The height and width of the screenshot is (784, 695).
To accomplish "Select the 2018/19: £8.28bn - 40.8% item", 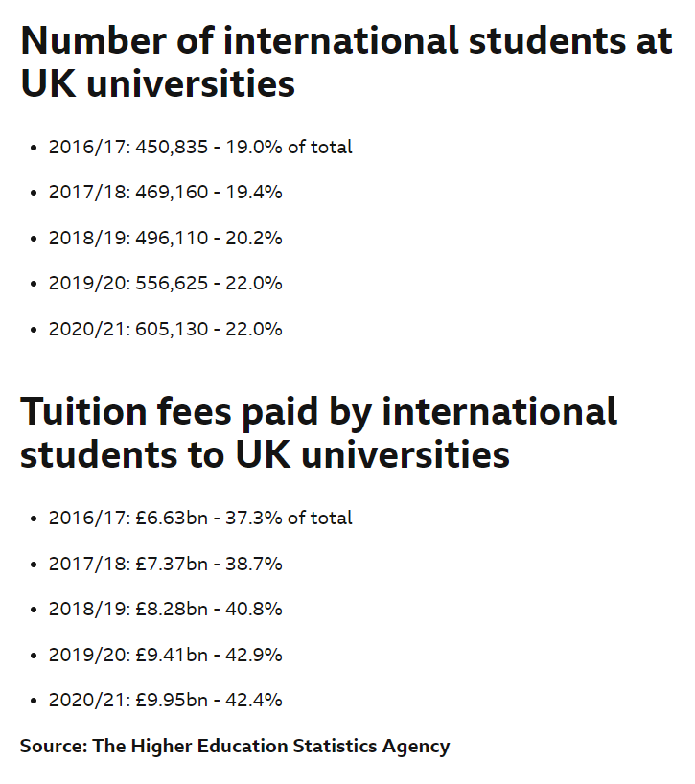I will point(166,609).
